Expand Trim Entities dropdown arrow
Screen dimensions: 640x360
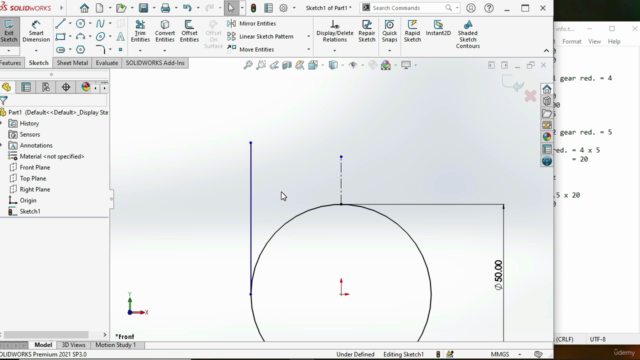pyautogui.click(x=140, y=50)
